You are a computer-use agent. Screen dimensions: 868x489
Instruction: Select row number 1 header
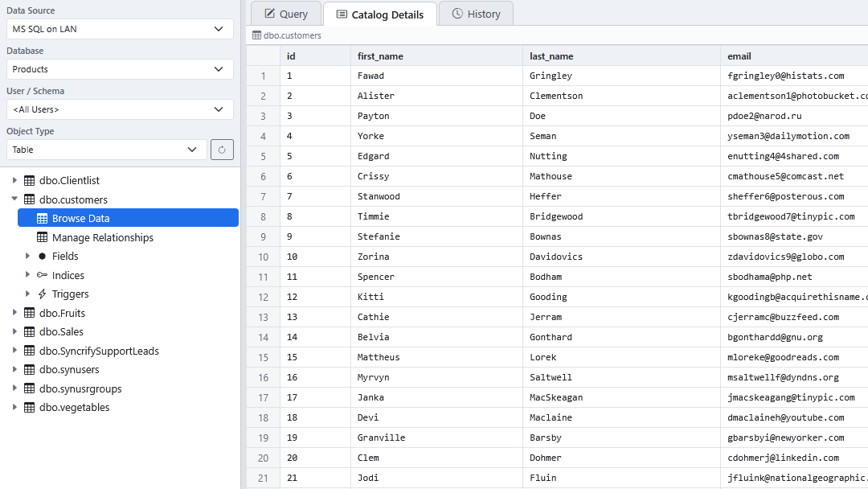[x=263, y=76]
